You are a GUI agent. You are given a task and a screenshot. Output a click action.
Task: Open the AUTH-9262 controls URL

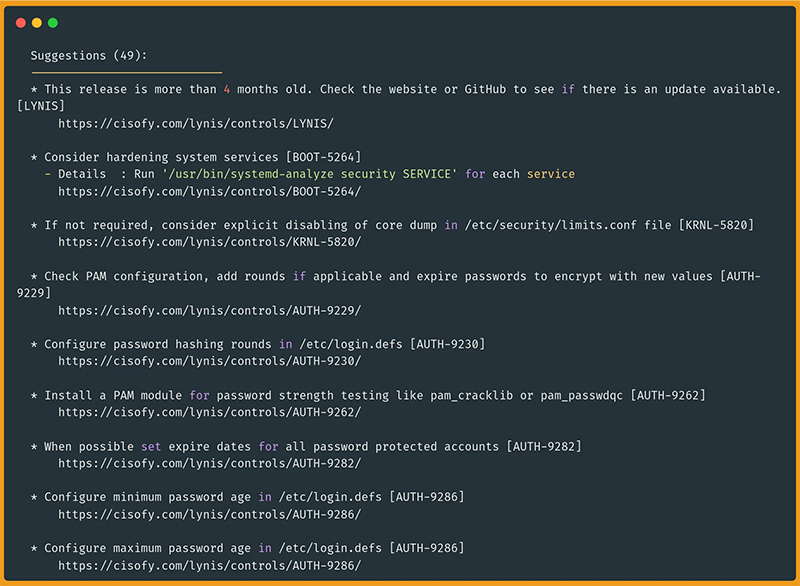click(x=209, y=412)
